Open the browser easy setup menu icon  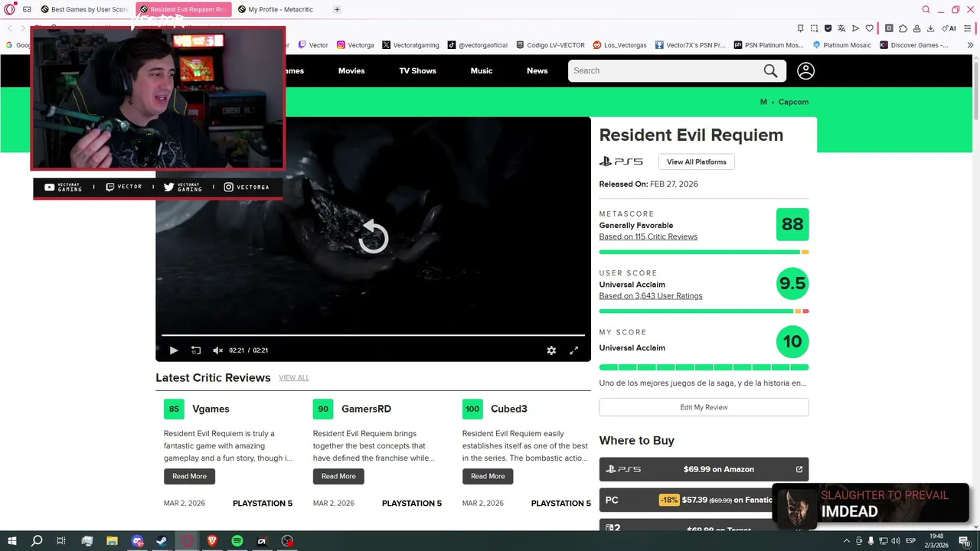click(x=968, y=28)
